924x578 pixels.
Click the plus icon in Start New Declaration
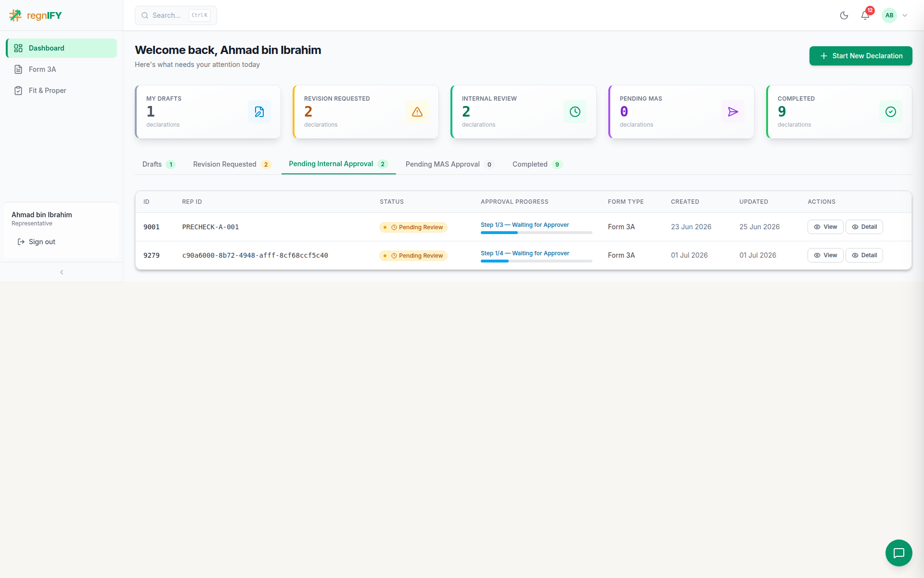(824, 56)
